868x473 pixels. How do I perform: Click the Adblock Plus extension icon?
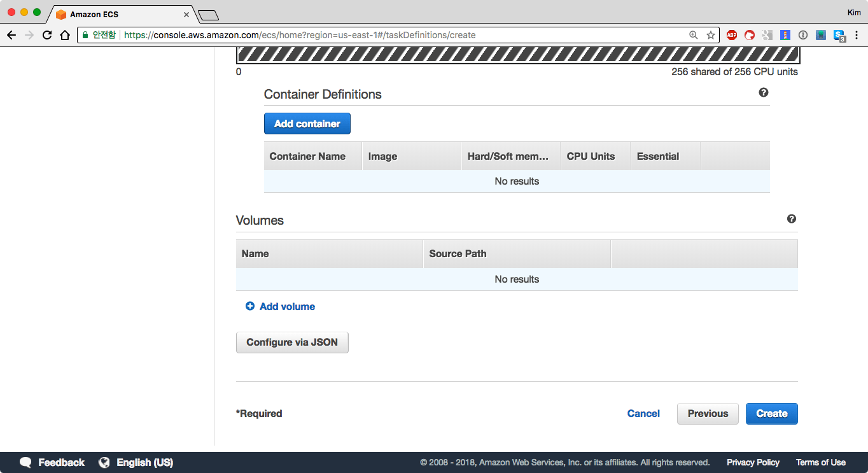732,35
